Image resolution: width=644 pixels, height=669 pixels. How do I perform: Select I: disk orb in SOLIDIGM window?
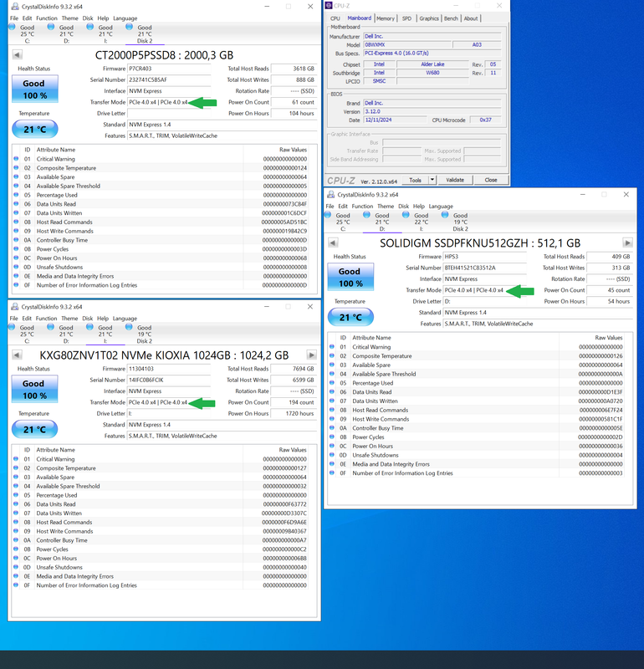click(x=406, y=215)
